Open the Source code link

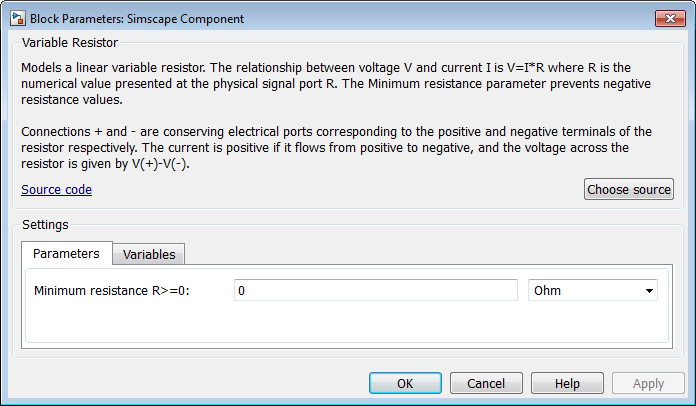[x=56, y=189]
